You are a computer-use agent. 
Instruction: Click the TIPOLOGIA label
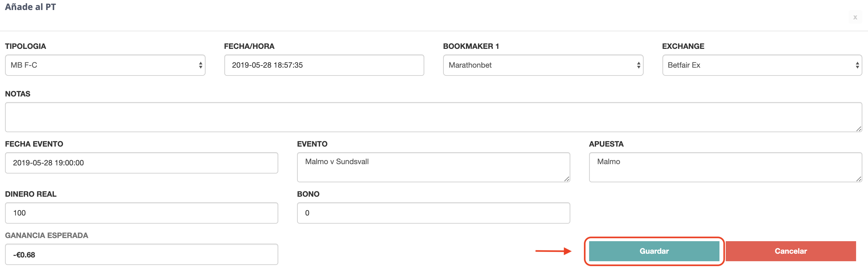click(26, 46)
